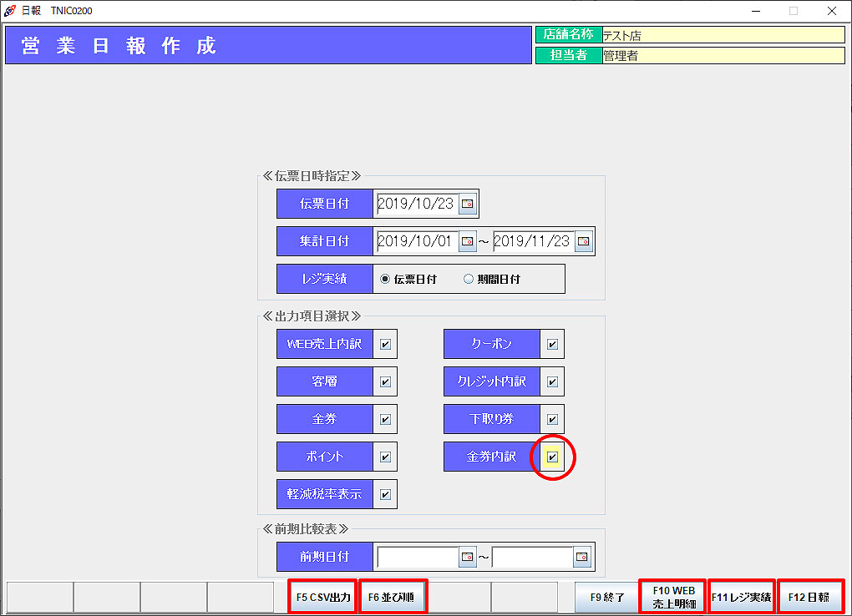Click the 前期日付 end date field
852x616 pixels.
(533, 557)
